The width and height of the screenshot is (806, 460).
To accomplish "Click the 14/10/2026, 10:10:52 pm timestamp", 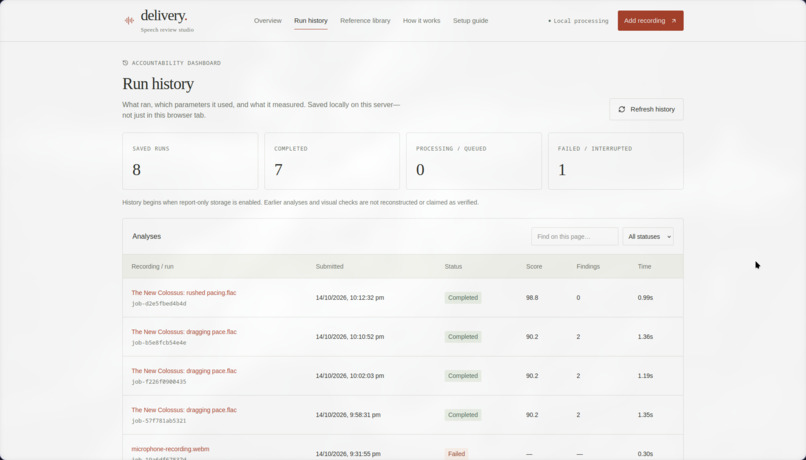I will pos(350,337).
